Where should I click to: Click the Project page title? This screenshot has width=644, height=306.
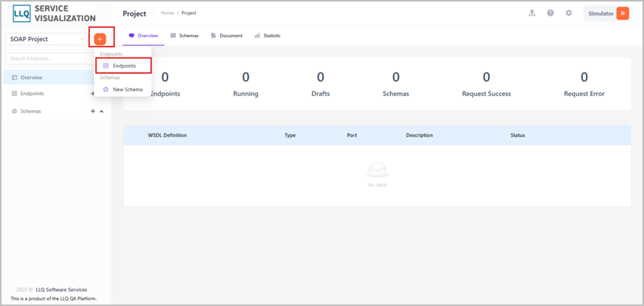(135, 14)
